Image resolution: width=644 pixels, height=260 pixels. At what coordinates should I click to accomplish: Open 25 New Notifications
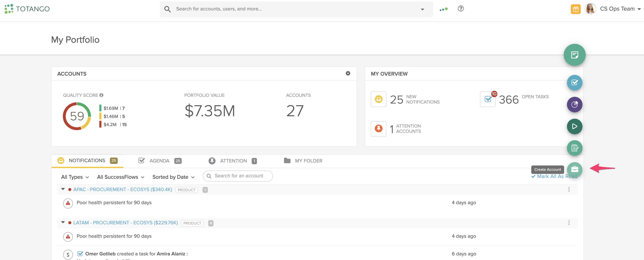pyautogui.click(x=415, y=99)
